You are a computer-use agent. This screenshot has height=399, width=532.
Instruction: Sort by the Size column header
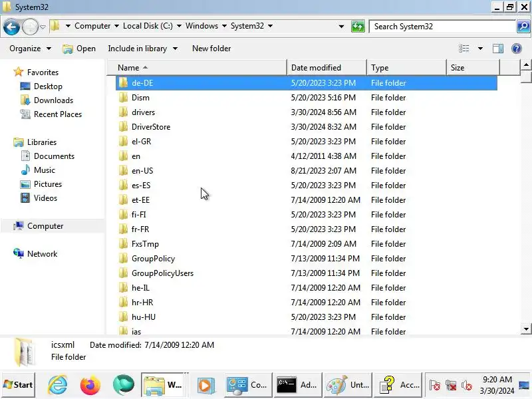pyautogui.click(x=473, y=68)
